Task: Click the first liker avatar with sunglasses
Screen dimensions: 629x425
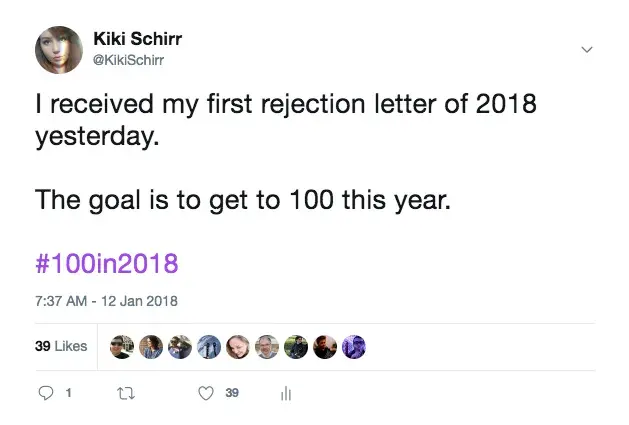Action: coord(121,347)
